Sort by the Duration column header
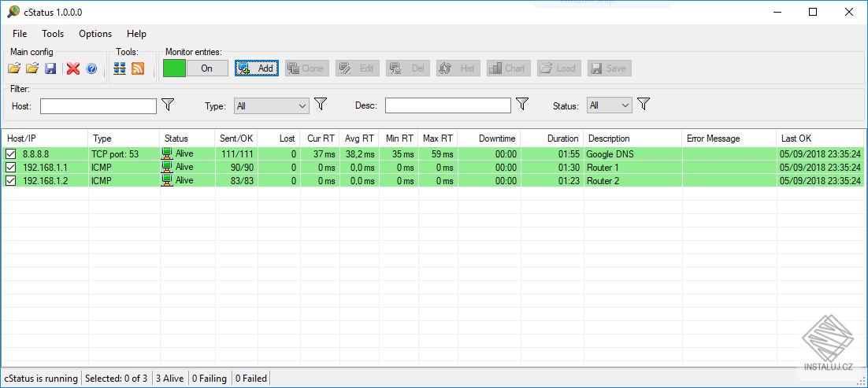 point(552,139)
